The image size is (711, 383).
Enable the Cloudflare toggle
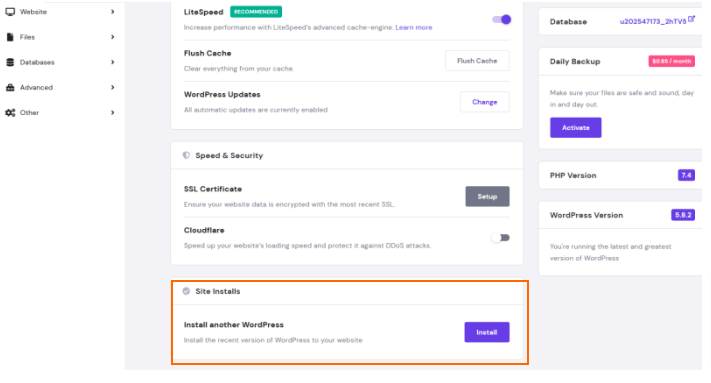click(501, 238)
